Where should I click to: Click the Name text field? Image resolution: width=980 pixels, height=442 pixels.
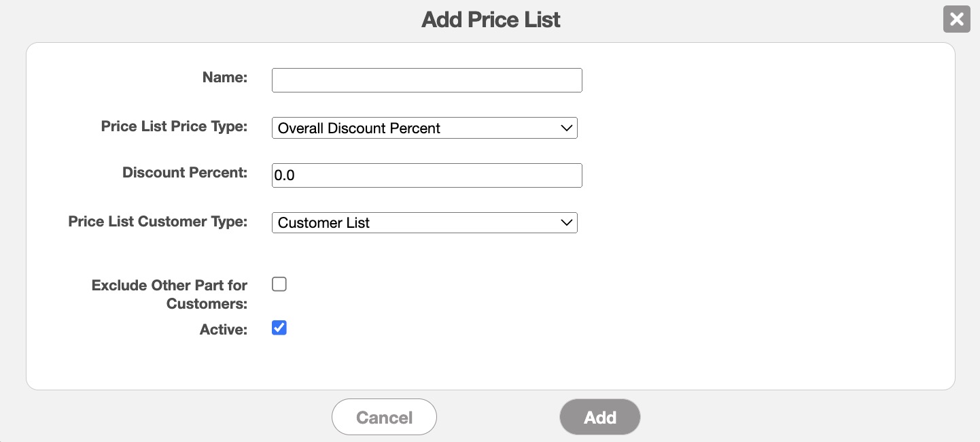click(x=427, y=80)
